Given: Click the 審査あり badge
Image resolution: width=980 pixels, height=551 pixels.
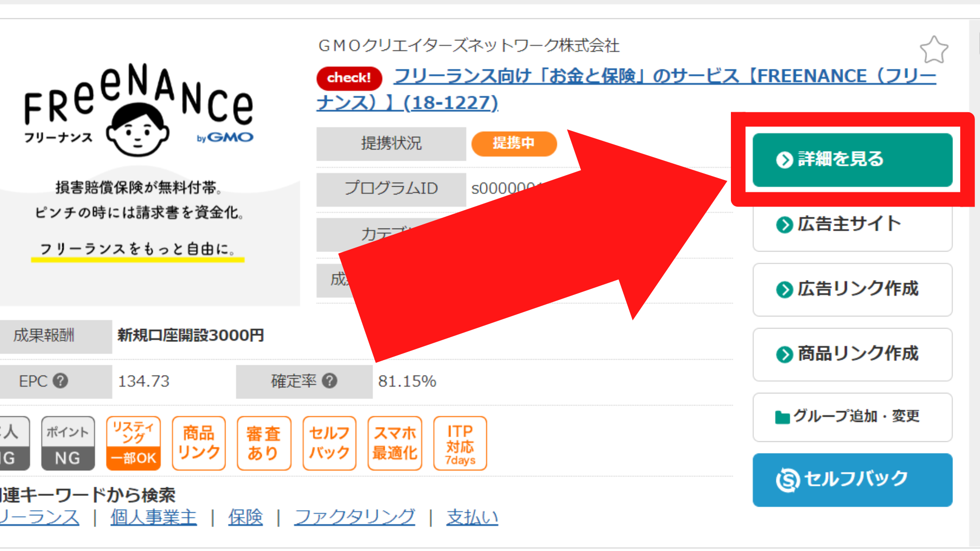Looking at the screenshot, I should point(264,443).
